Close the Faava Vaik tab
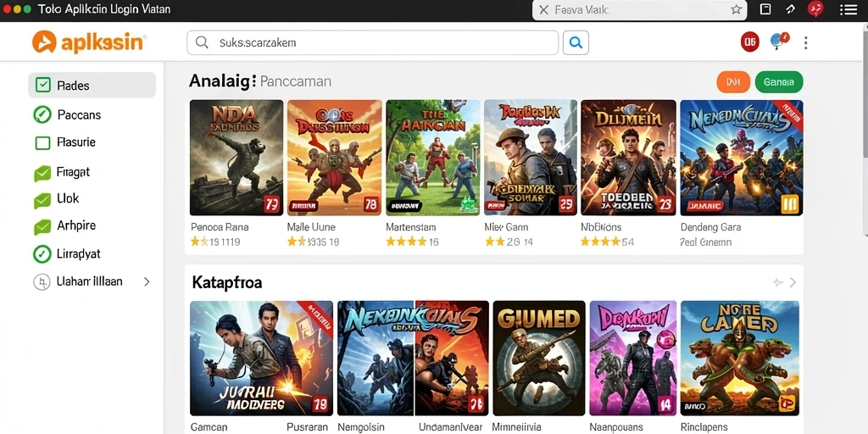 (543, 10)
